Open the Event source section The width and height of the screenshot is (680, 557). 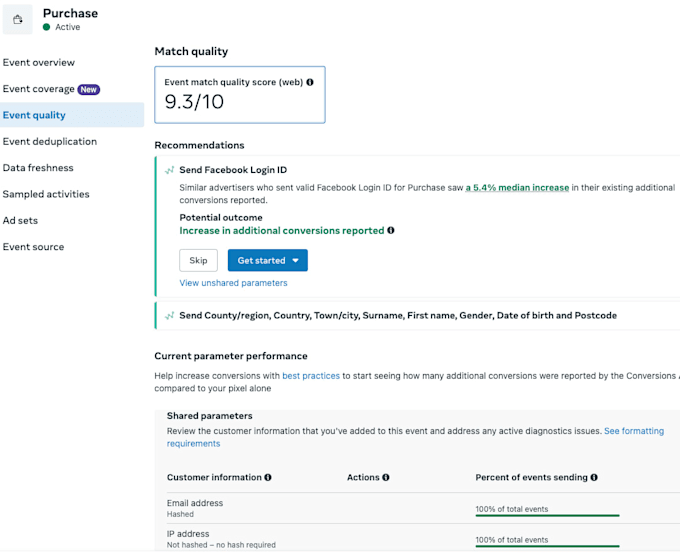point(33,247)
